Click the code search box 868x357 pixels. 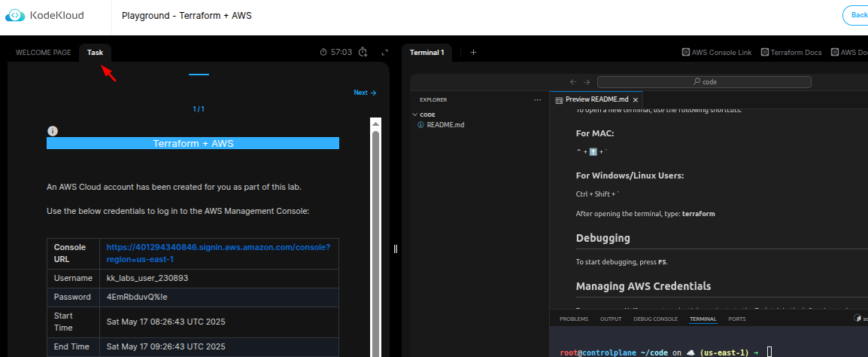(x=704, y=82)
